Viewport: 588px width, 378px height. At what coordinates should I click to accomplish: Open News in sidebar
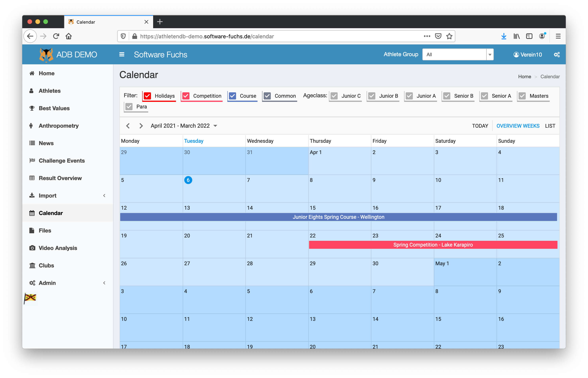pos(46,143)
